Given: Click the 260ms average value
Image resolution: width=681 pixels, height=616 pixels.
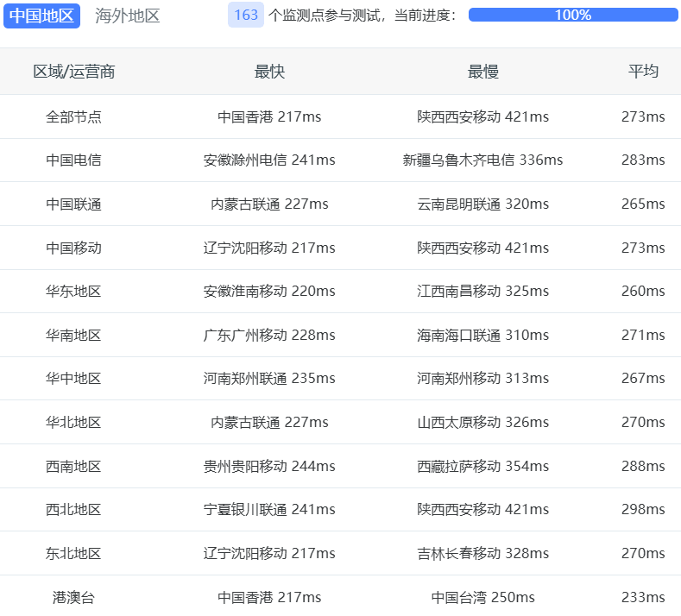Looking at the screenshot, I should point(643,291).
